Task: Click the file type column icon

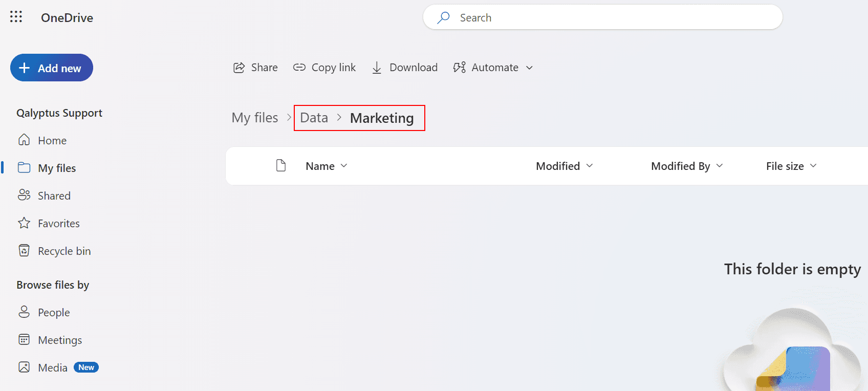Action: pos(281,165)
